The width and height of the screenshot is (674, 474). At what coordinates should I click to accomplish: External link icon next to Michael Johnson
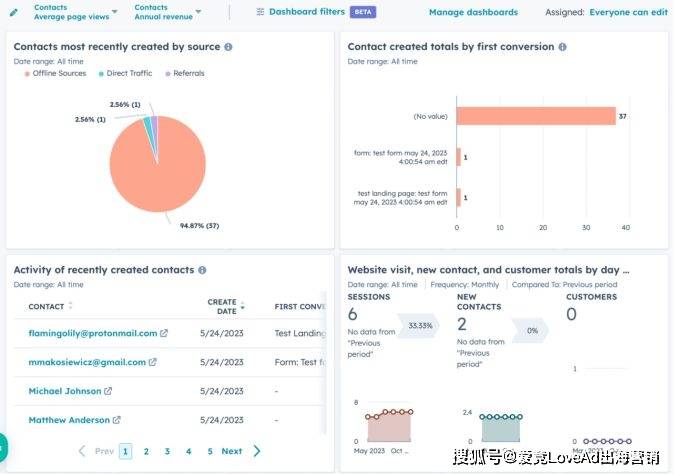click(108, 391)
